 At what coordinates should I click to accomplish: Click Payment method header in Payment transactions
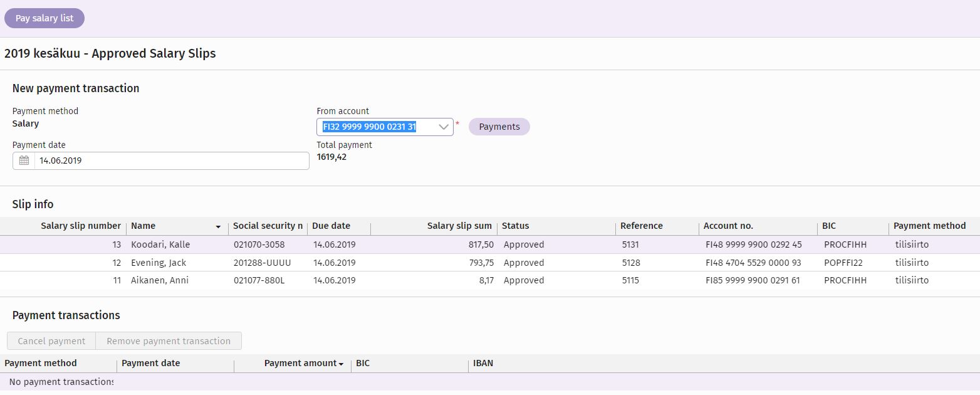[x=41, y=363]
